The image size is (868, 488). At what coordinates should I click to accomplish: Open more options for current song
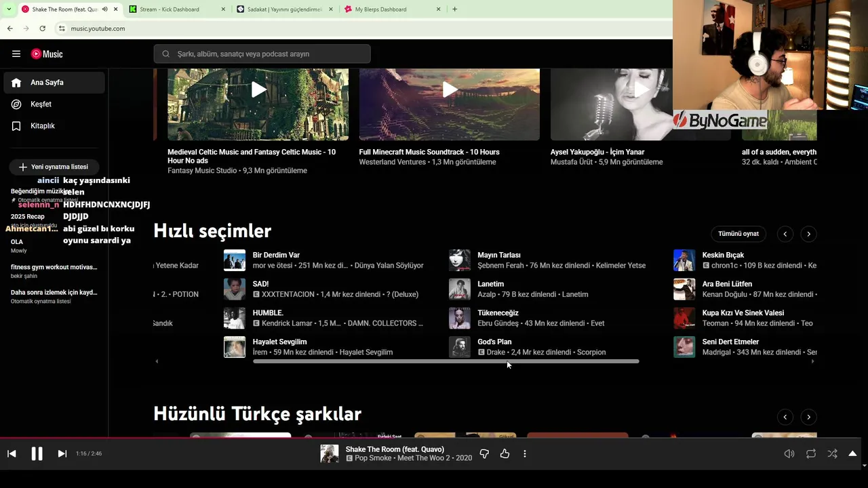524,453
